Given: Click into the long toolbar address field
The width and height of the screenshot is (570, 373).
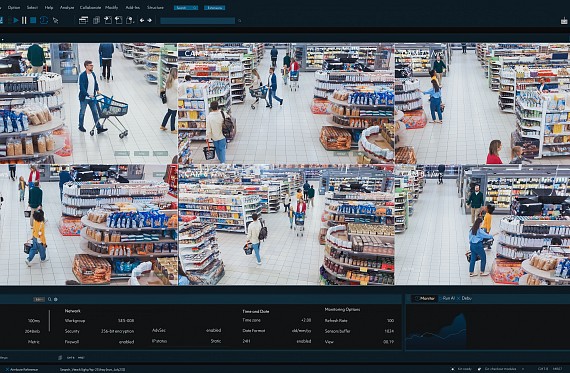Looking at the screenshot, I should point(197,21).
